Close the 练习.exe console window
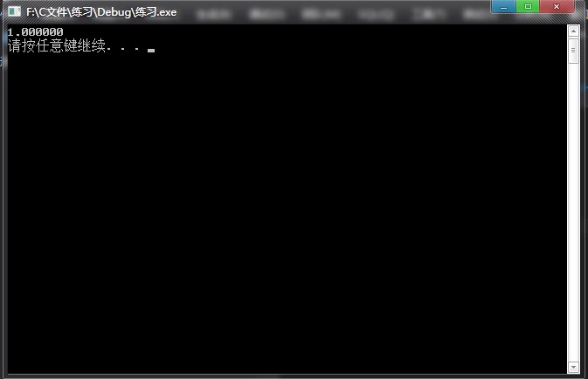 point(557,6)
